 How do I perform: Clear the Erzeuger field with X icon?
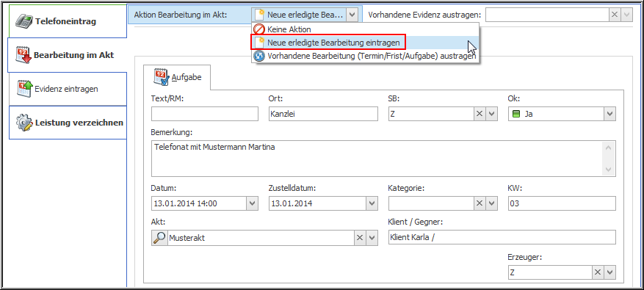click(598, 272)
